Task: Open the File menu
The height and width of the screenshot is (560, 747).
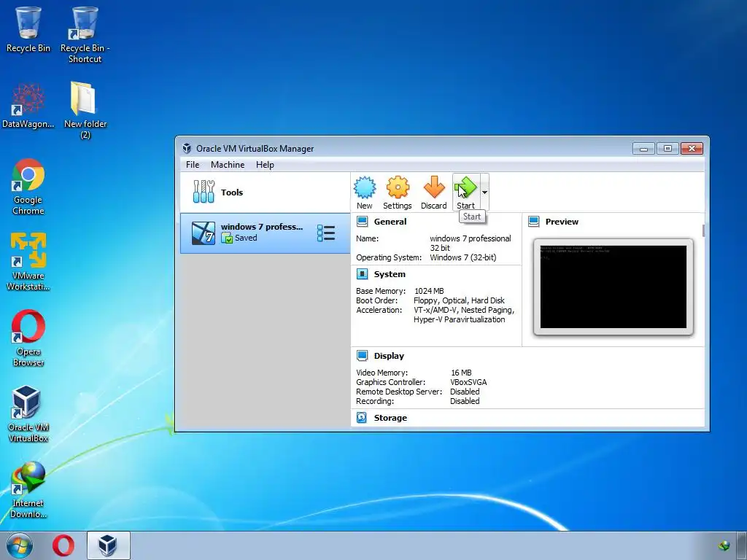Action: pos(193,165)
